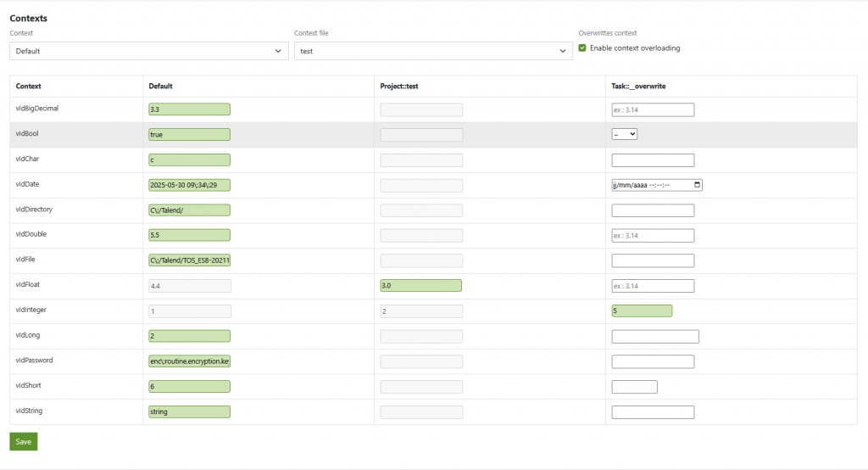868x470 pixels.
Task: Select the vldBool Default field containing true
Action: tap(189, 135)
